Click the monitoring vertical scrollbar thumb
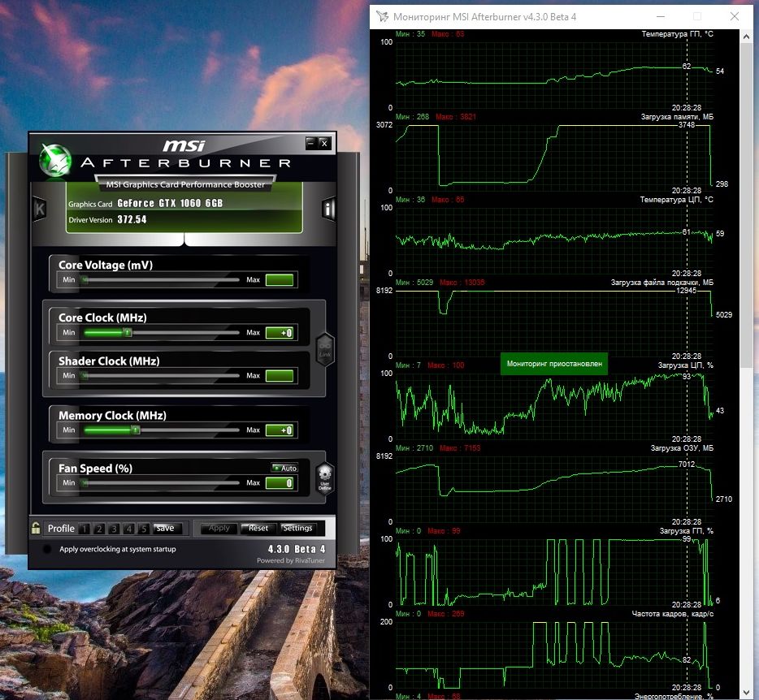The height and width of the screenshot is (700, 759). coord(746,205)
